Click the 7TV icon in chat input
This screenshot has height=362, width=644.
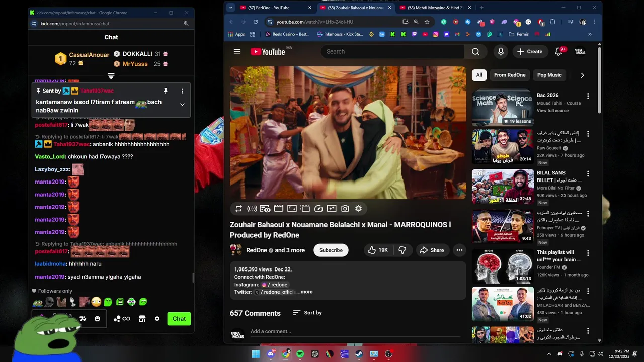click(83, 319)
